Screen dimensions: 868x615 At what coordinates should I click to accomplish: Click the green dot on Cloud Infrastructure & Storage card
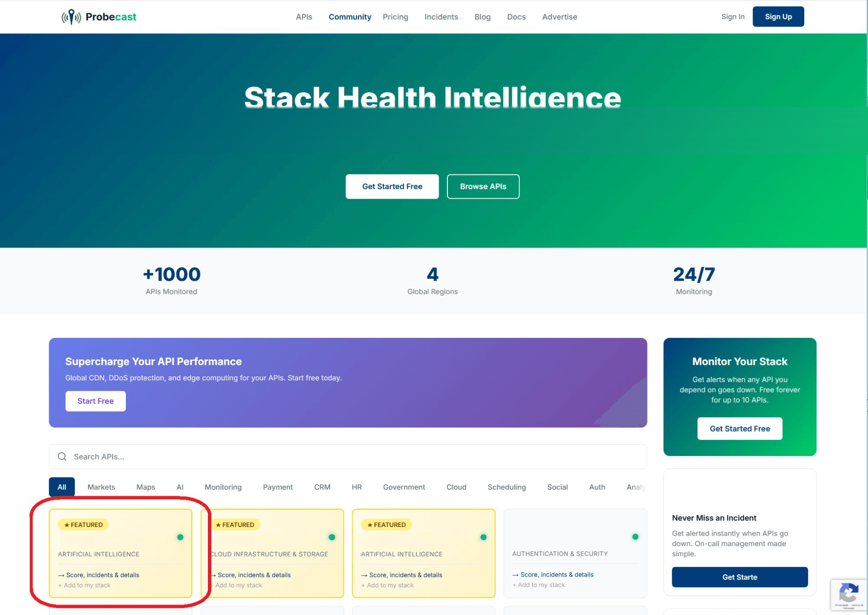332,537
